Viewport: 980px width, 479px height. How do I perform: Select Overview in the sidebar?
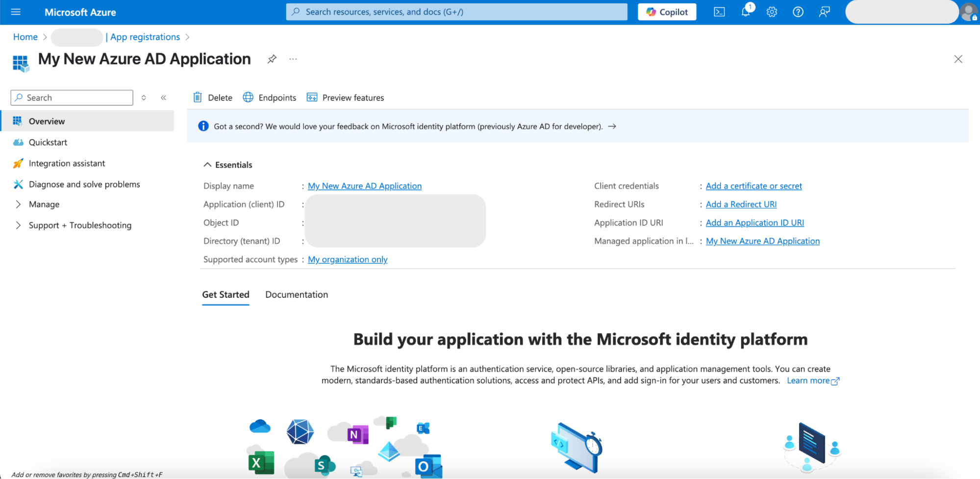[88, 121]
